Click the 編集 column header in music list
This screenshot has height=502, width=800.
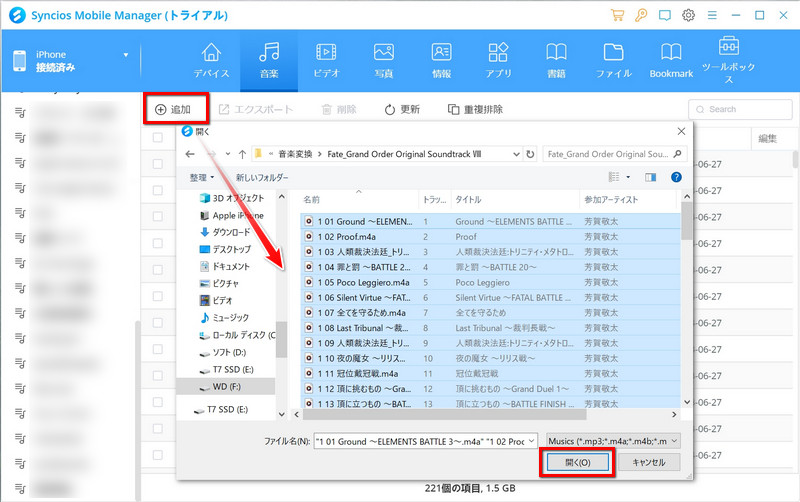(767, 138)
